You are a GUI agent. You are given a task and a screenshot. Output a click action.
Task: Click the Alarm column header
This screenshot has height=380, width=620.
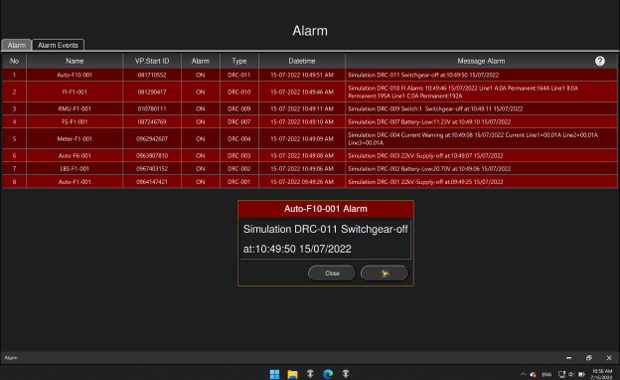pos(200,61)
